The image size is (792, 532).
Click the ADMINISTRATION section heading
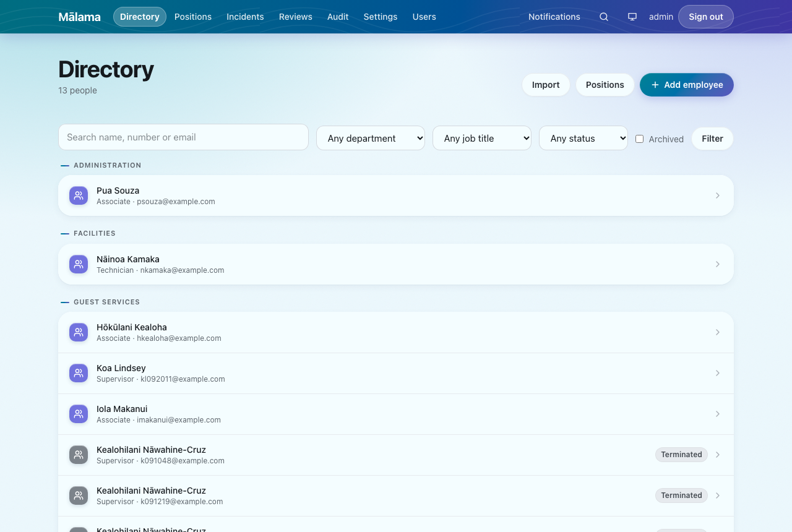point(107,165)
